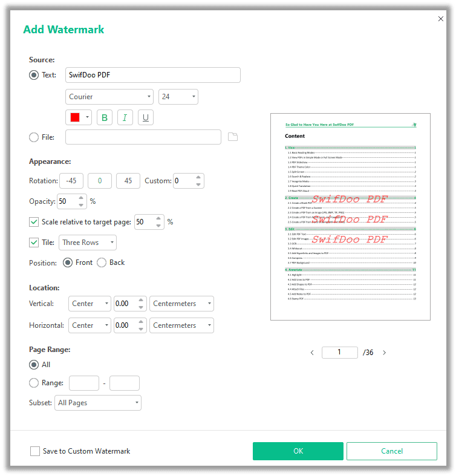
Task: Increase Horizontal offset value
Action: [140, 322]
